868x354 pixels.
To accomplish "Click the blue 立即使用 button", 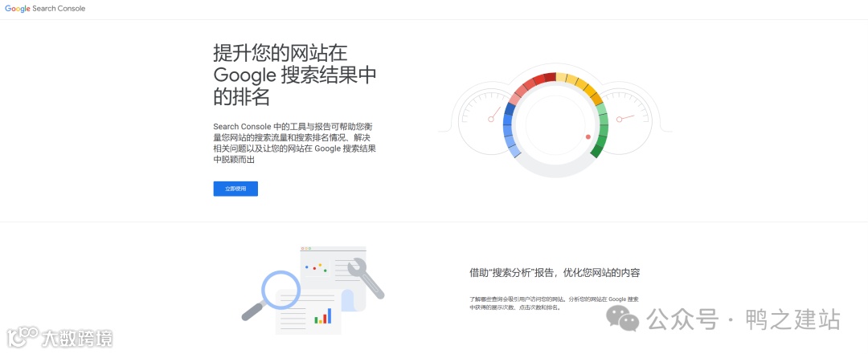I will pyautogui.click(x=235, y=189).
